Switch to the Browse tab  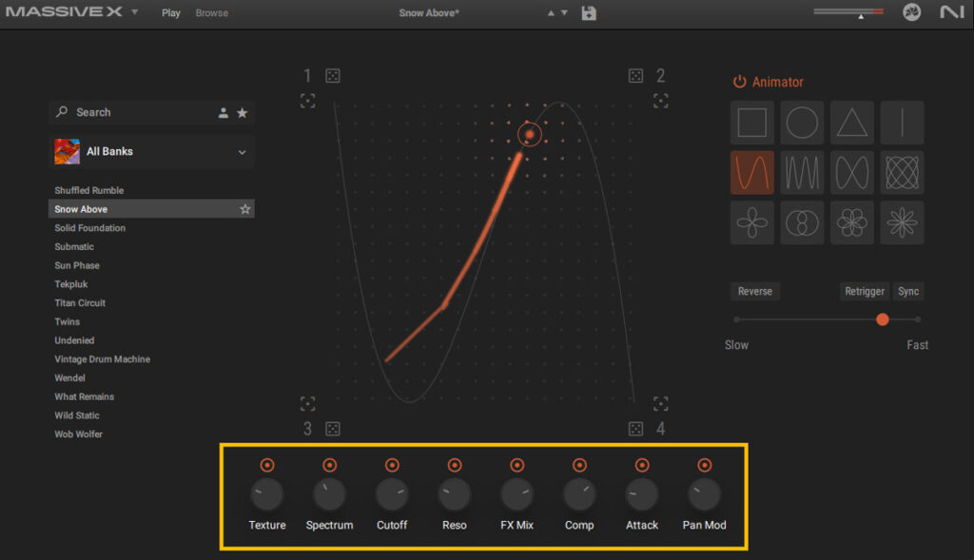click(x=212, y=13)
